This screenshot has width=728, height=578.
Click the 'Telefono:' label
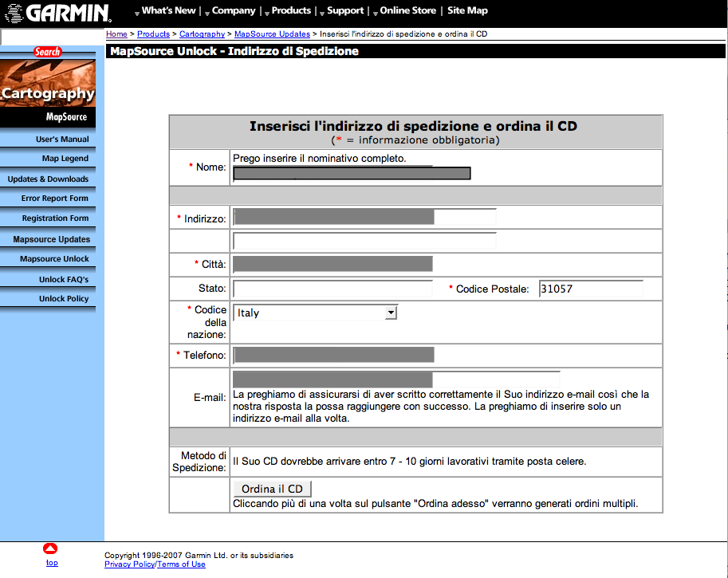click(205, 355)
